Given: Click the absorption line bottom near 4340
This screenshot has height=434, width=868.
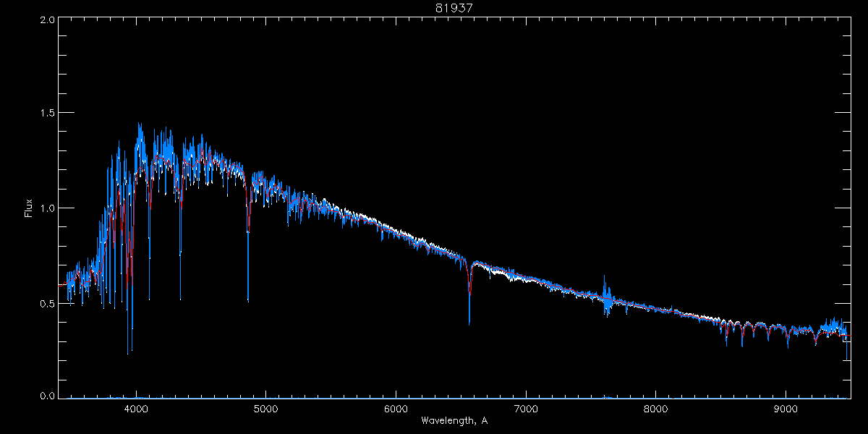Looking at the screenshot, I should tap(180, 297).
